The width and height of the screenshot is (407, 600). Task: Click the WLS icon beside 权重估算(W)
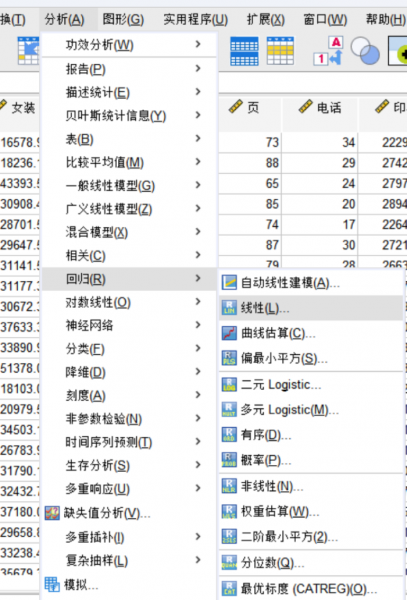[x=229, y=512]
